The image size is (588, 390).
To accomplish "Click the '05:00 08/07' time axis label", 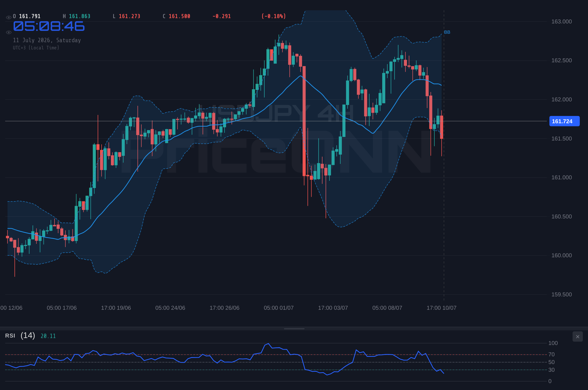I will 387,308.
